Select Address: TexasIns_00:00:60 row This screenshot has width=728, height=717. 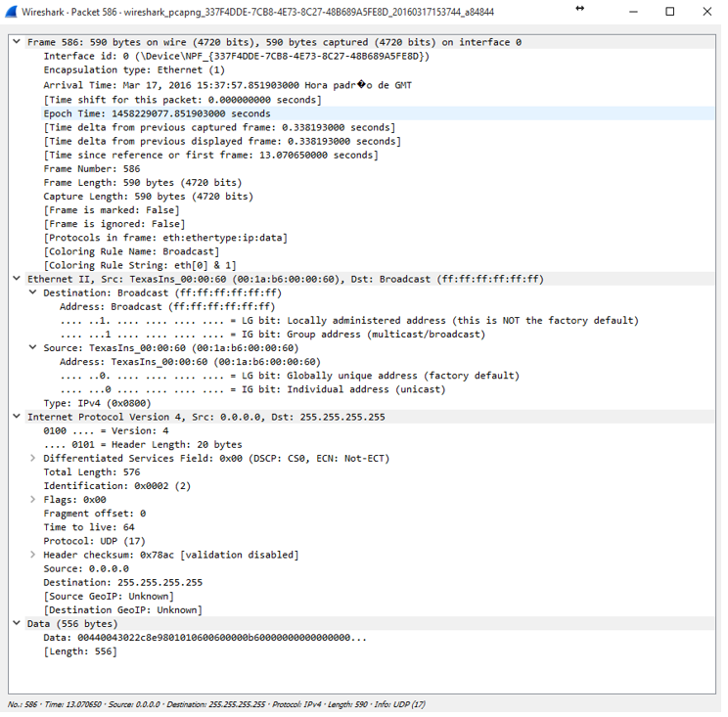[x=190, y=362]
